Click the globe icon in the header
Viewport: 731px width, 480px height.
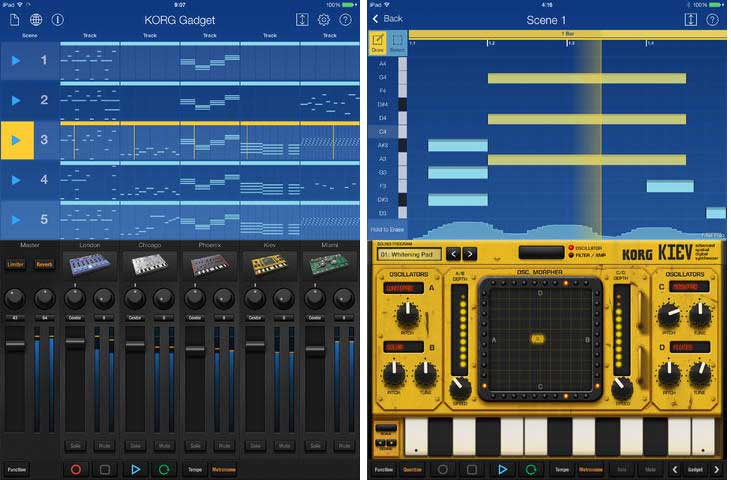(36, 20)
